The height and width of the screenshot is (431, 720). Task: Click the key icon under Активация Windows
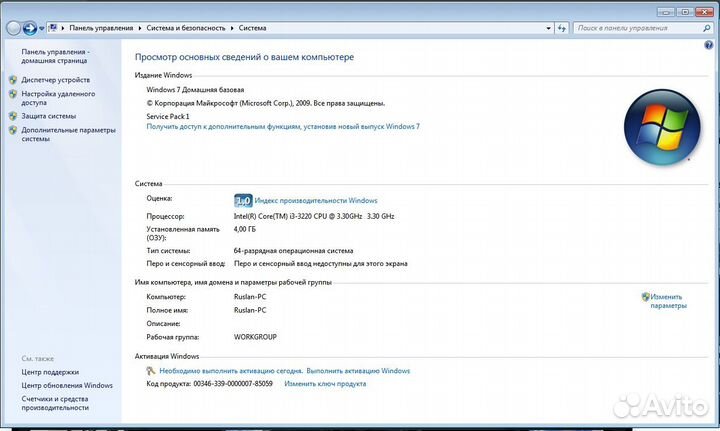point(150,371)
